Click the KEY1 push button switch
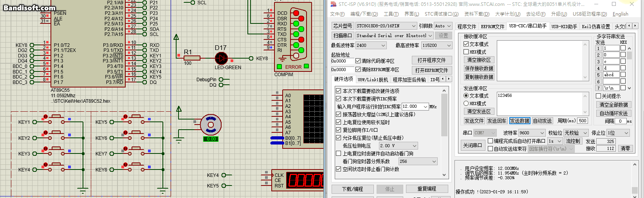The height and width of the screenshot is (198, 644). [57, 119]
